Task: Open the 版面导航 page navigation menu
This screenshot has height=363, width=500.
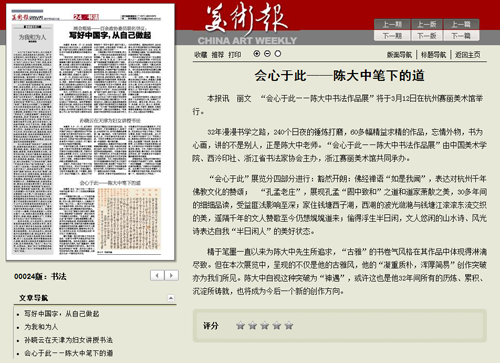Action: tap(399, 55)
